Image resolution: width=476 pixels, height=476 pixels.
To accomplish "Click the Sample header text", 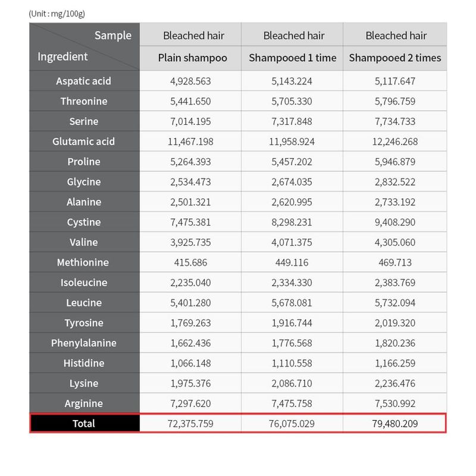I will point(112,36).
